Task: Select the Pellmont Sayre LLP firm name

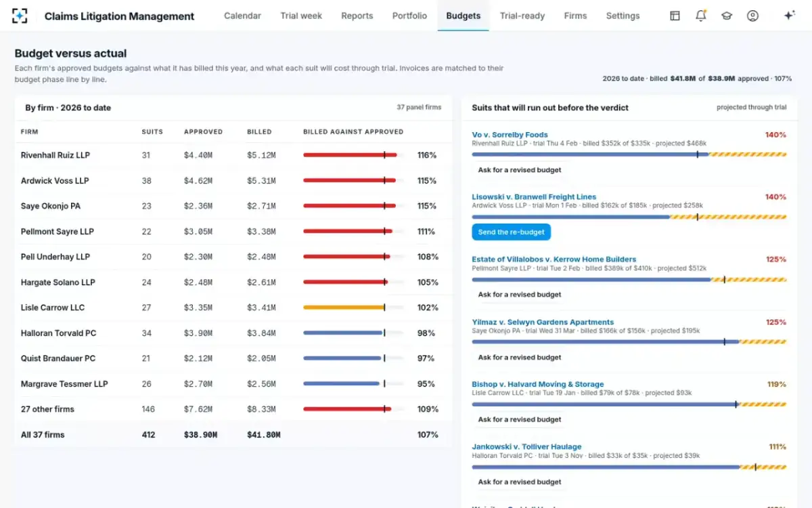Action: click(58, 232)
